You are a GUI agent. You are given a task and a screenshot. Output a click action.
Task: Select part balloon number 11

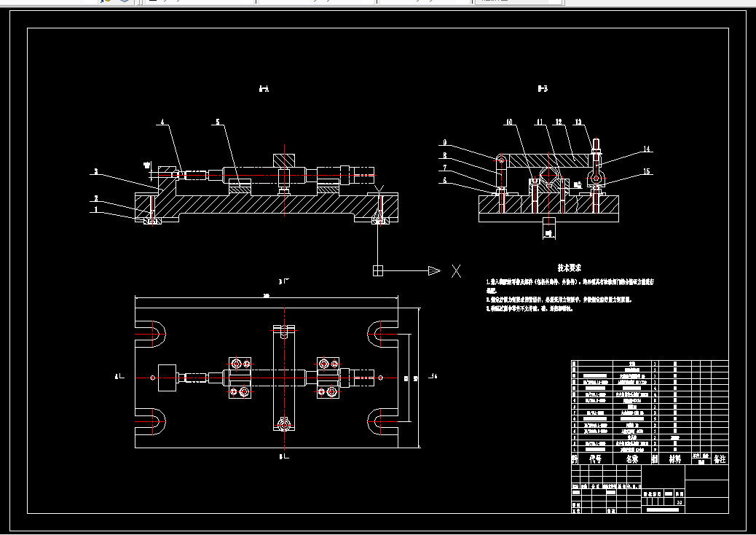pyautogui.click(x=540, y=122)
